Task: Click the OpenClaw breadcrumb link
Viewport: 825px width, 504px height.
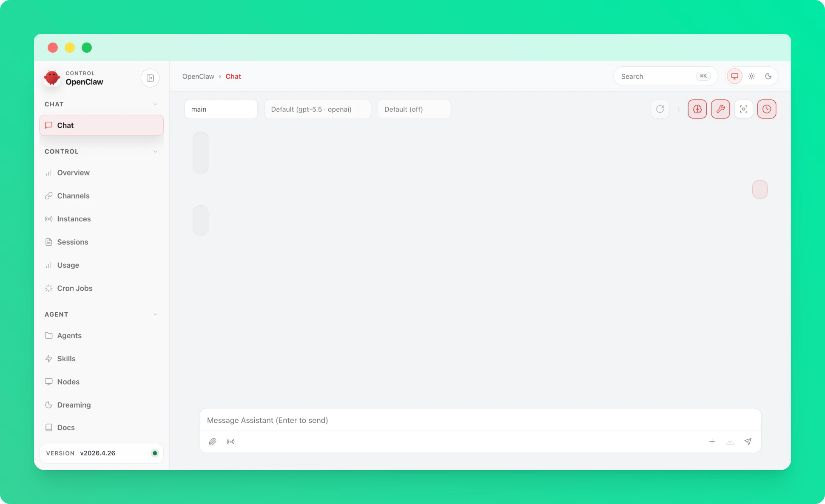Action: pyautogui.click(x=198, y=76)
